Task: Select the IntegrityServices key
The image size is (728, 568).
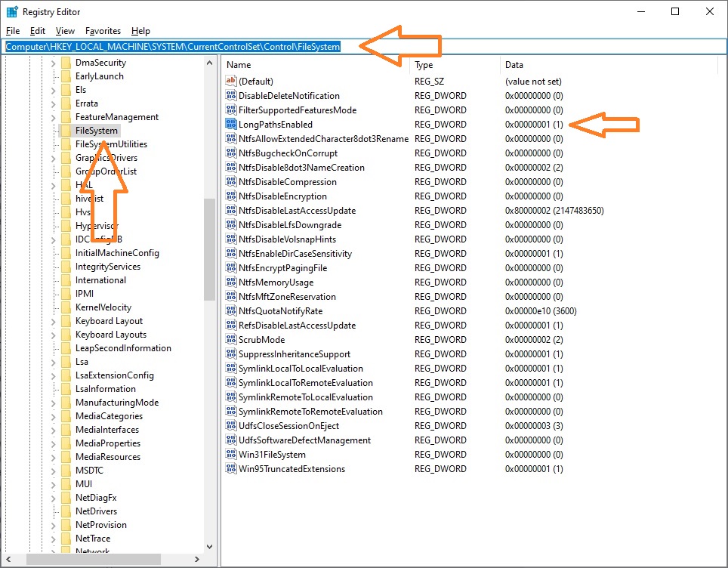Action: pyautogui.click(x=108, y=267)
